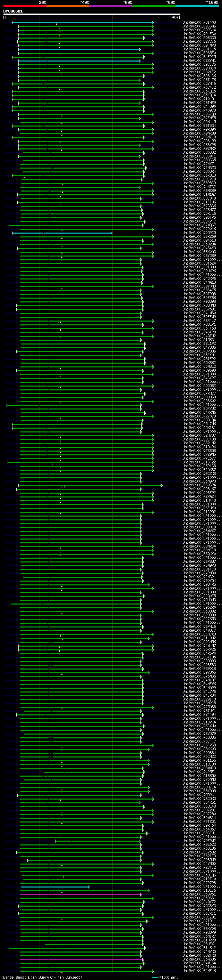
Task: Click hit label UniRef100_B4FP25
Action: (x=199, y=57)
